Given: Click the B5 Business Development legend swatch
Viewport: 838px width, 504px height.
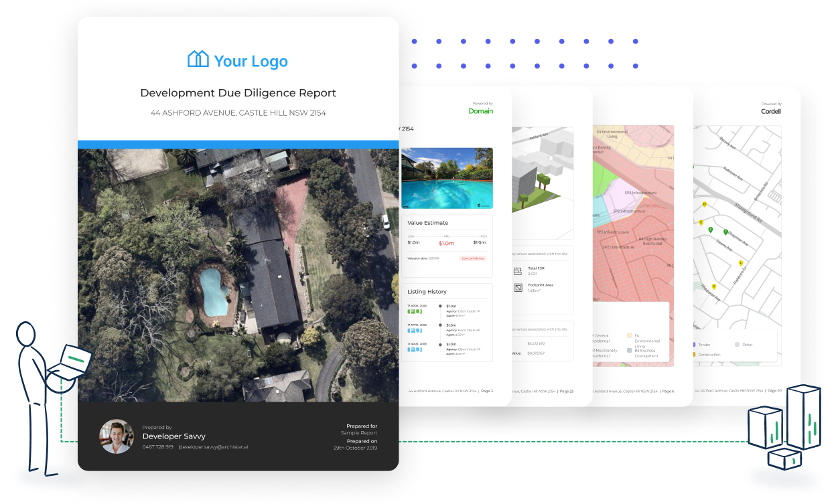Looking at the screenshot, I should (629, 350).
